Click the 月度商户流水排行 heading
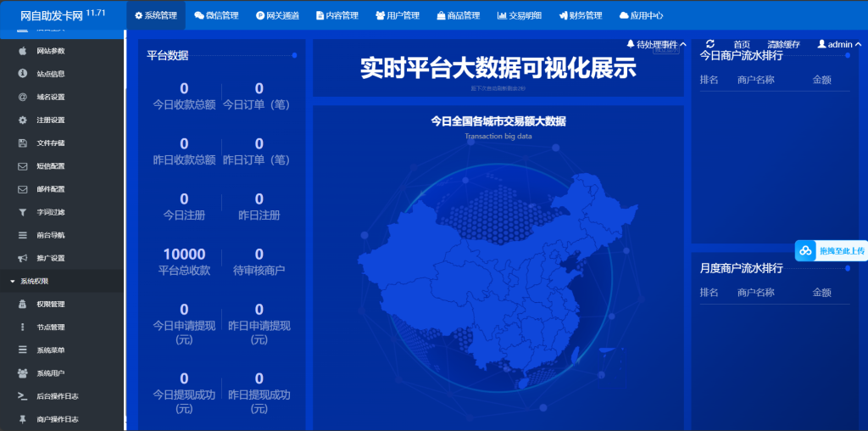 tap(741, 268)
